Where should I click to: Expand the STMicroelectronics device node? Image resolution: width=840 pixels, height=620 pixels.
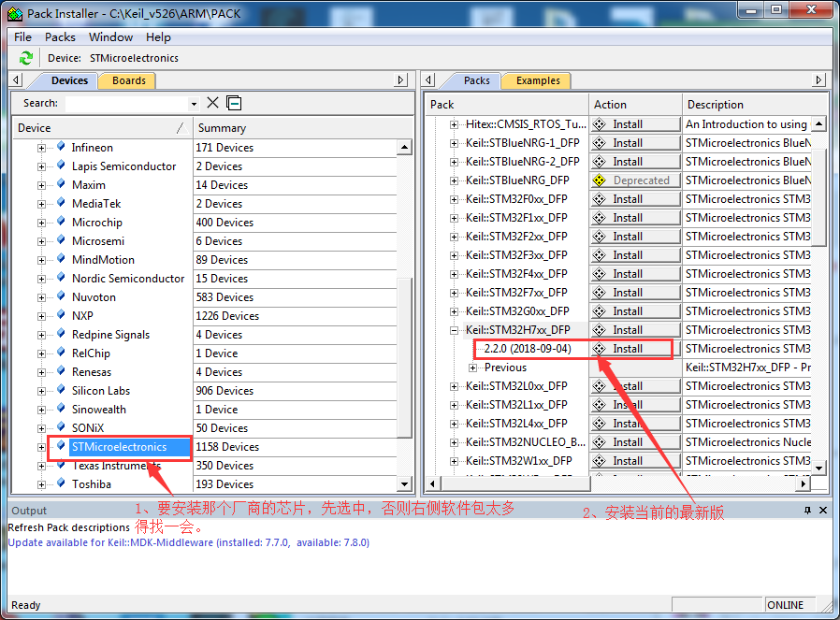tap(41, 447)
